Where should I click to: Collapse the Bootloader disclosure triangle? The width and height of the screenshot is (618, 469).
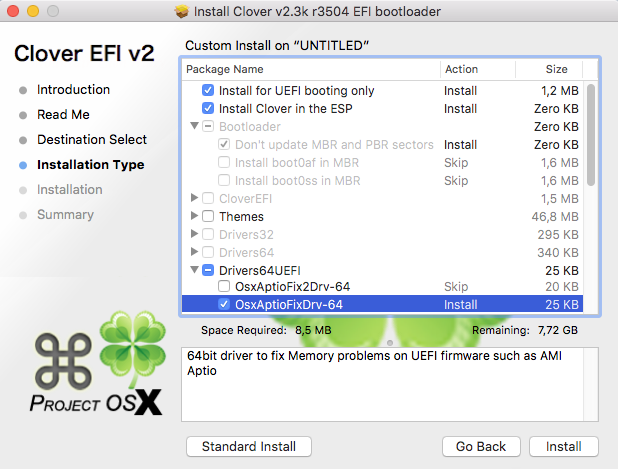(x=194, y=127)
